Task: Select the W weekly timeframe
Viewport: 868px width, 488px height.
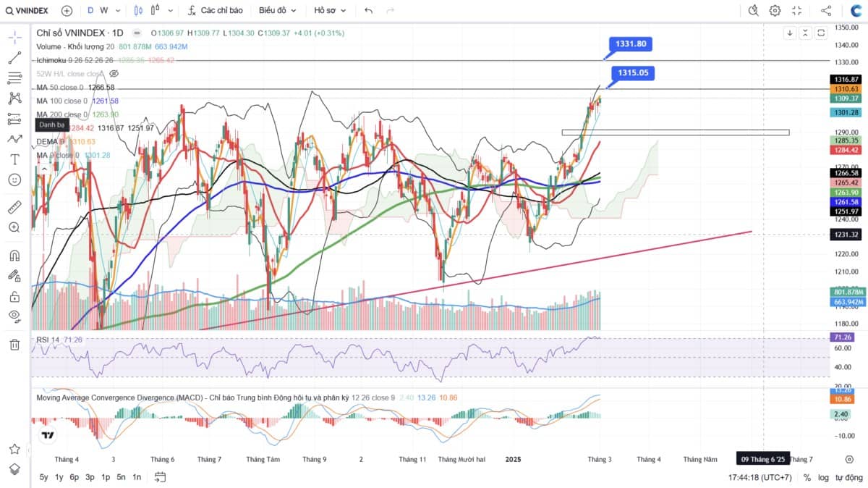Action: 103,11
